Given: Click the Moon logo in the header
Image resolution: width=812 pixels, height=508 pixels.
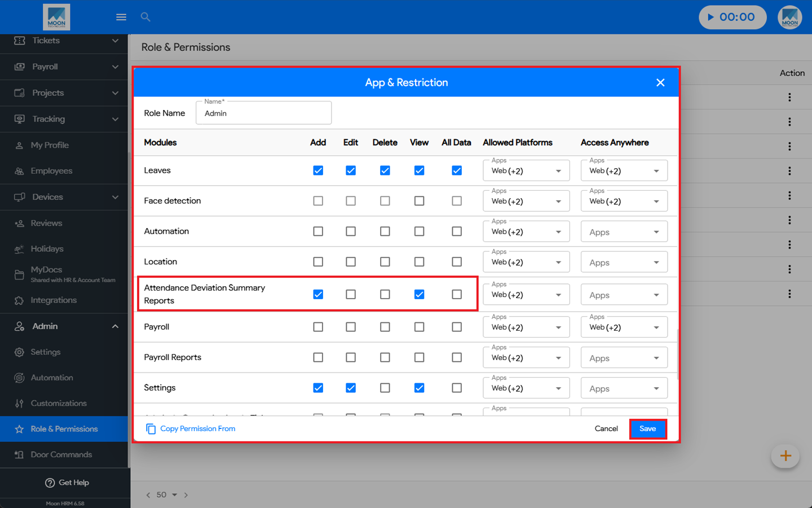Looking at the screenshot, I should pos(56,17).
